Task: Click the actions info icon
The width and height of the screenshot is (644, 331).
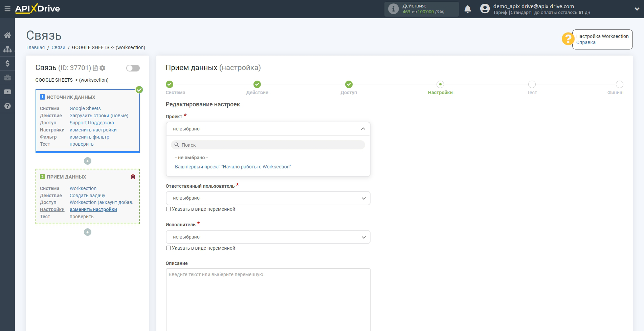Action: [x=393, y=9]
